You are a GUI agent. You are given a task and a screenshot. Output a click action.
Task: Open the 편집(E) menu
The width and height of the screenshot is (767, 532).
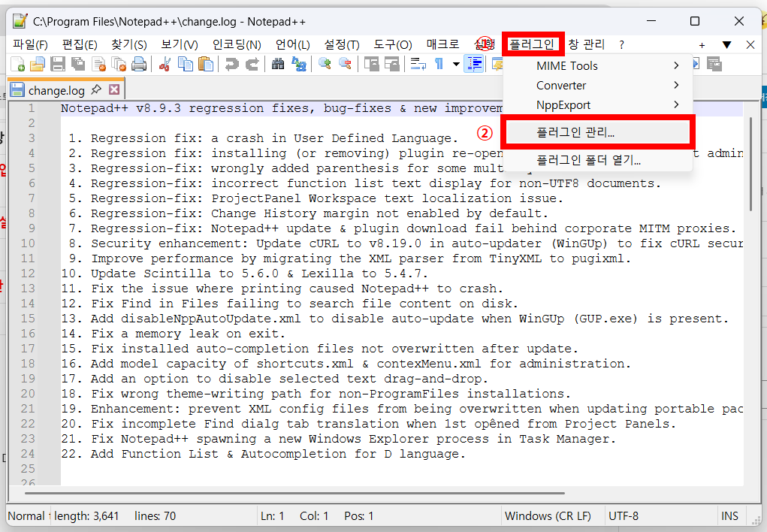[x=80, y=44]
